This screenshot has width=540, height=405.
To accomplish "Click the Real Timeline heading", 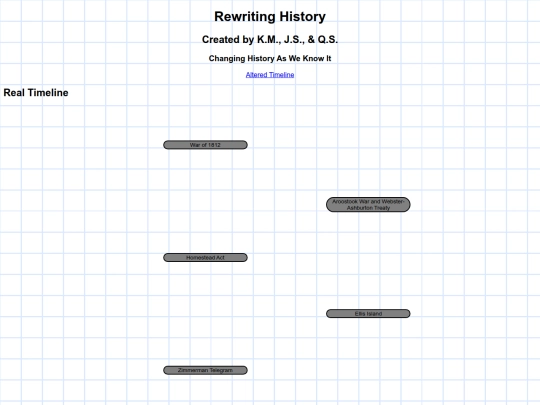I will 36,93.
